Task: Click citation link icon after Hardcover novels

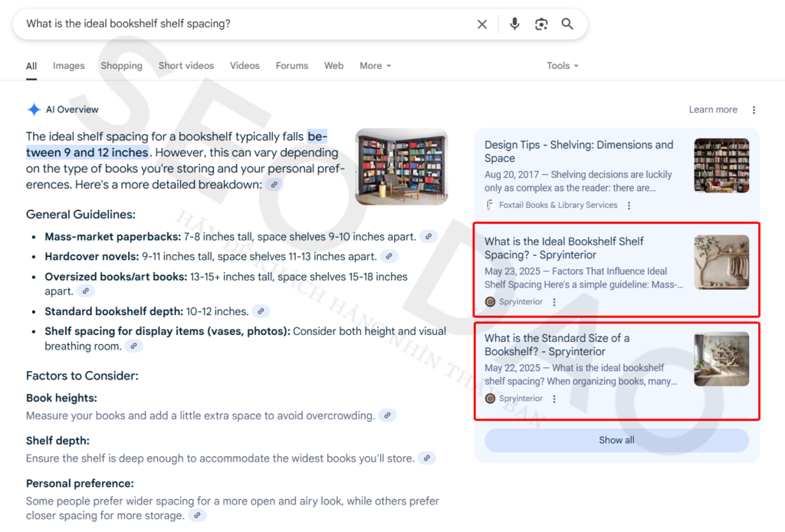Action: [x=389, y=257]
